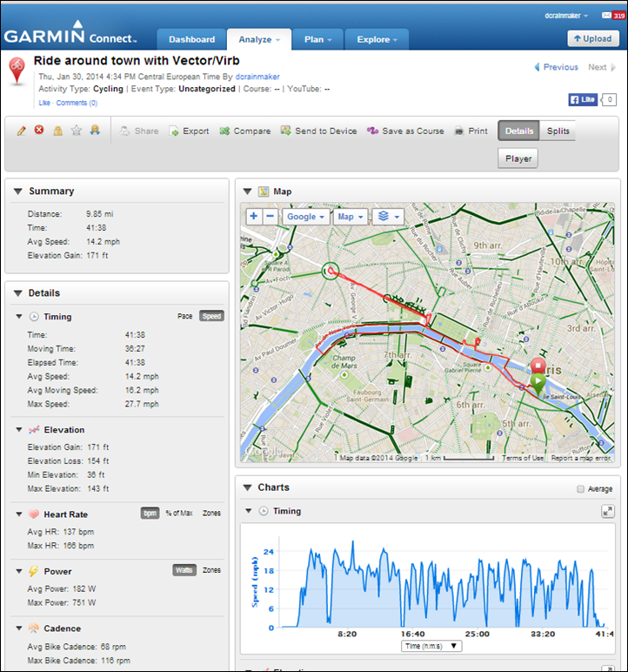Collapse the Summary section
This screenshot has width=628, height=672.
point(18,192)
